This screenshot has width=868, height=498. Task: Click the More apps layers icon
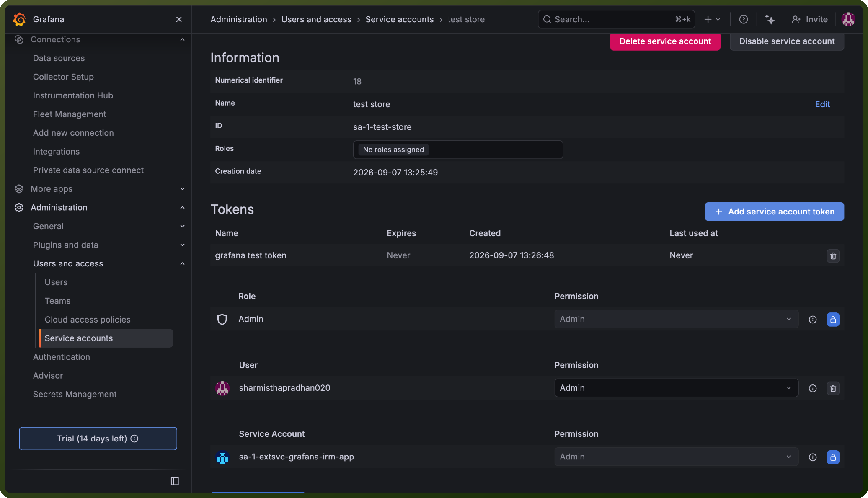coord(19,189)
